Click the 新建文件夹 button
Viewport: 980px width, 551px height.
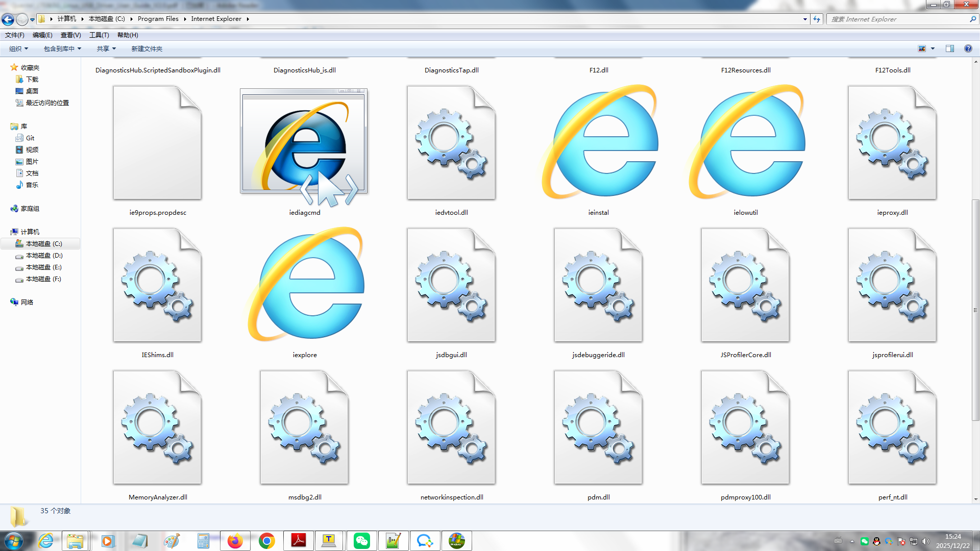(x=146, y=48)
